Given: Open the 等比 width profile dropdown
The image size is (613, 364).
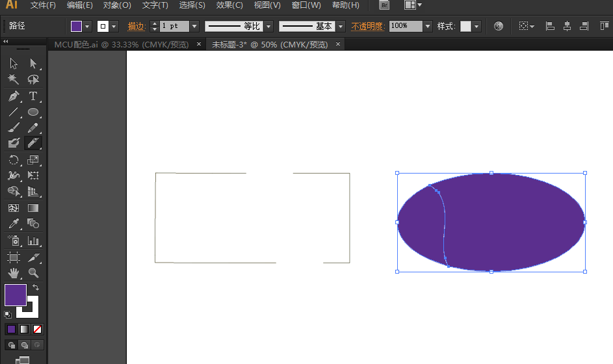Looking at the screenshot, I should tap(268, 26).
